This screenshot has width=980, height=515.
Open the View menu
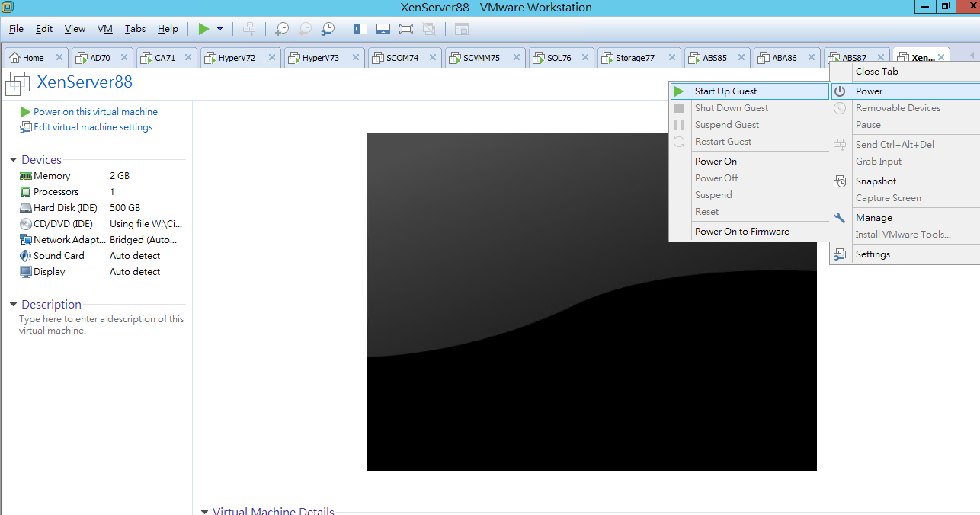click(x=75, y=29)
